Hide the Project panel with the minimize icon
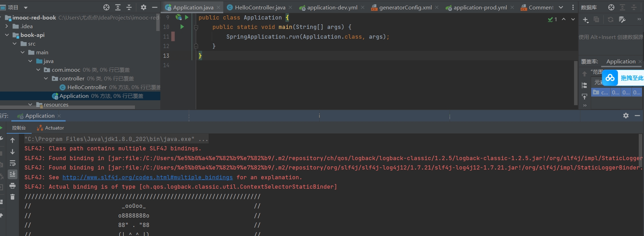644x236 pixels. (x=155, y=7)
